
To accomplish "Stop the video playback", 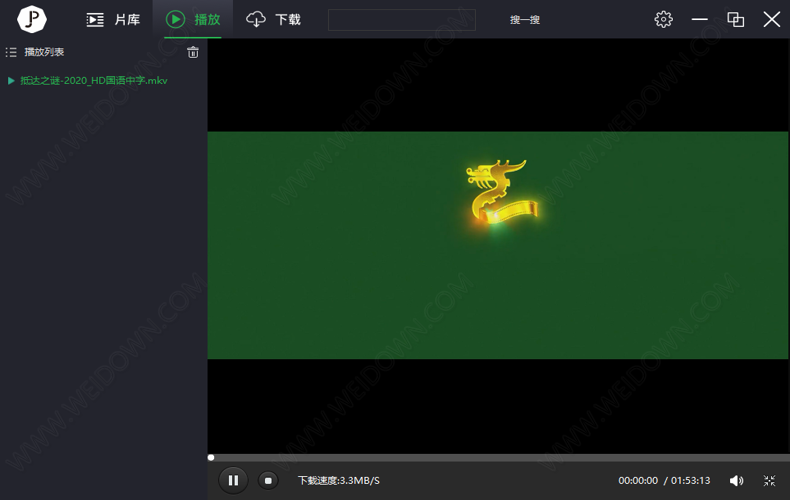I will click(268, 480).
